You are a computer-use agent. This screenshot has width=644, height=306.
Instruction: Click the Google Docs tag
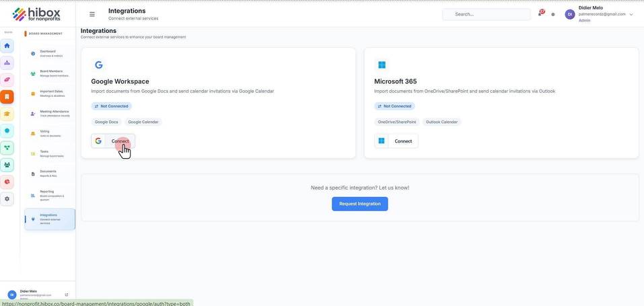106,122
